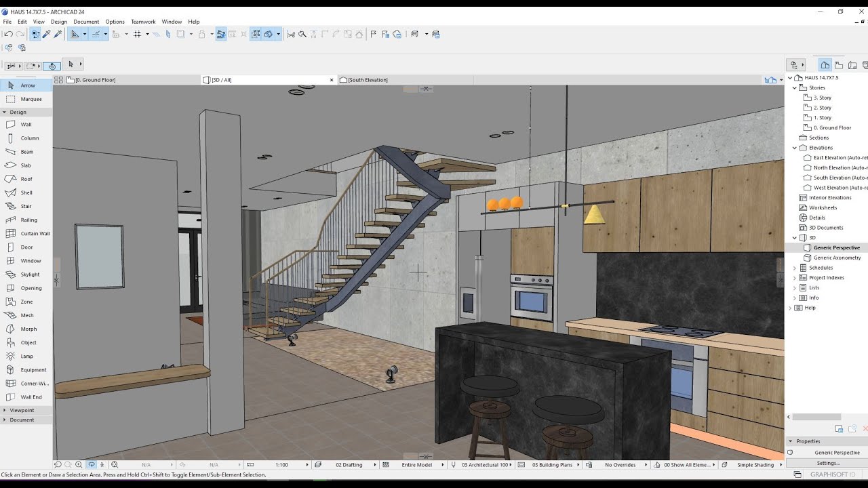Select the Lamp tool

coord(26,356)
